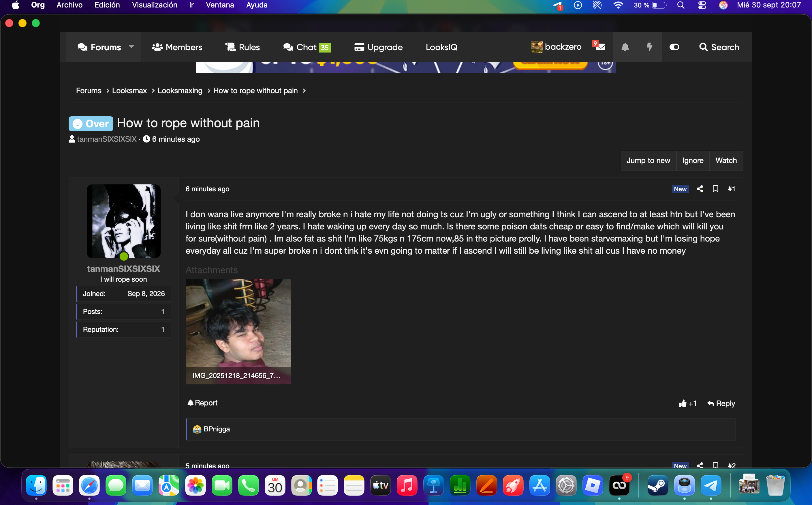This screenshot has height=505, width=812.
Task: Reply to the first post
Action: [721, 403]
